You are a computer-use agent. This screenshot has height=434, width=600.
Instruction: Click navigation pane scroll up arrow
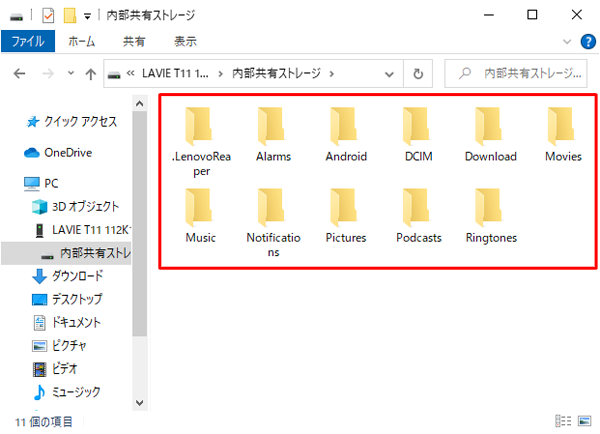click(140, 104)
